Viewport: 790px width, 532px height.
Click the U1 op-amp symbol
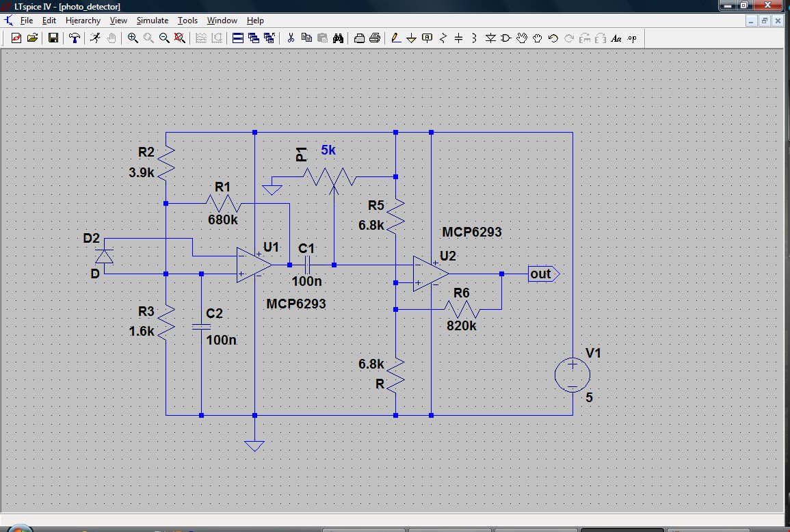[x=254, y=265]
